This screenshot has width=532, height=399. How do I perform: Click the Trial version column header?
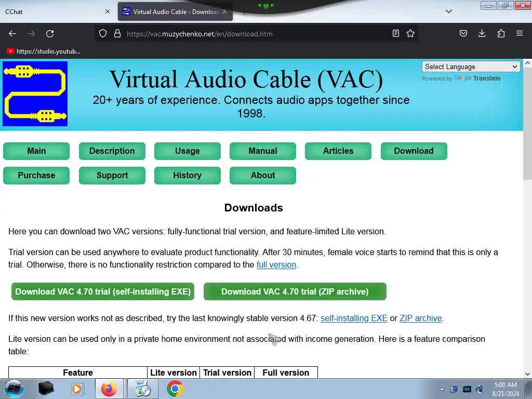pyautogui.click(x=227, y=373)
